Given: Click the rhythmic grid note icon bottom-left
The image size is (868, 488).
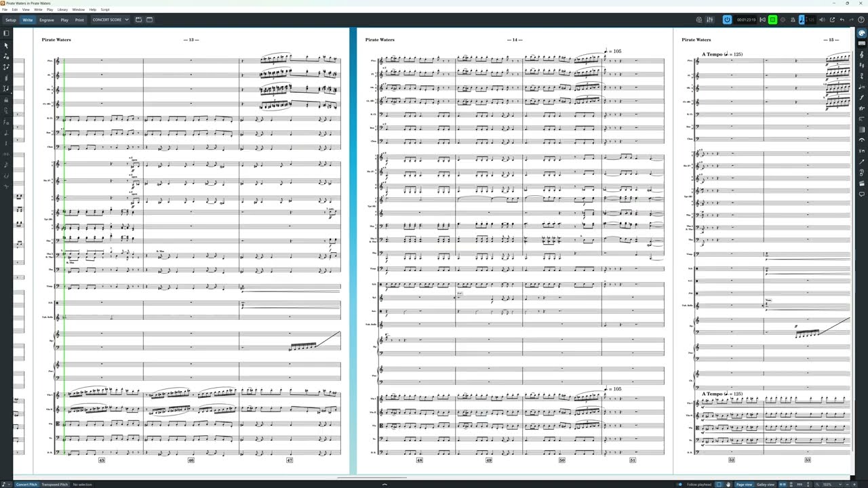Looking at the screenshot, I should (x=4, y=485).
